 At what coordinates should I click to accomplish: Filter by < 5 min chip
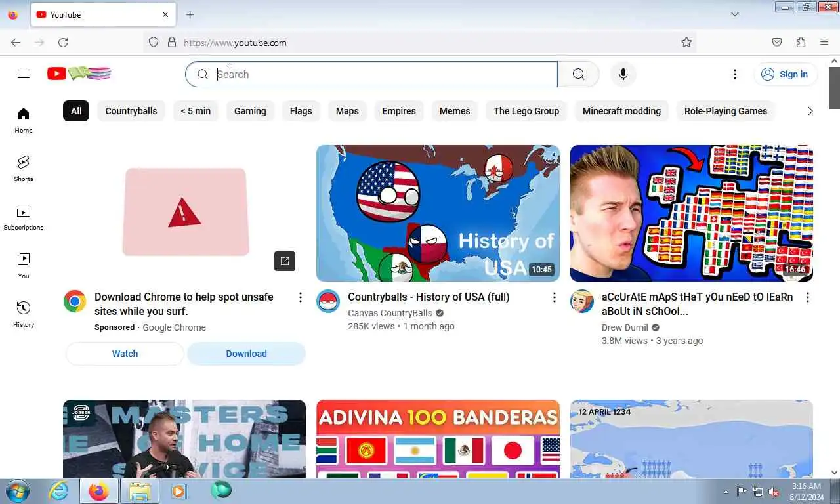coord(196,111)
